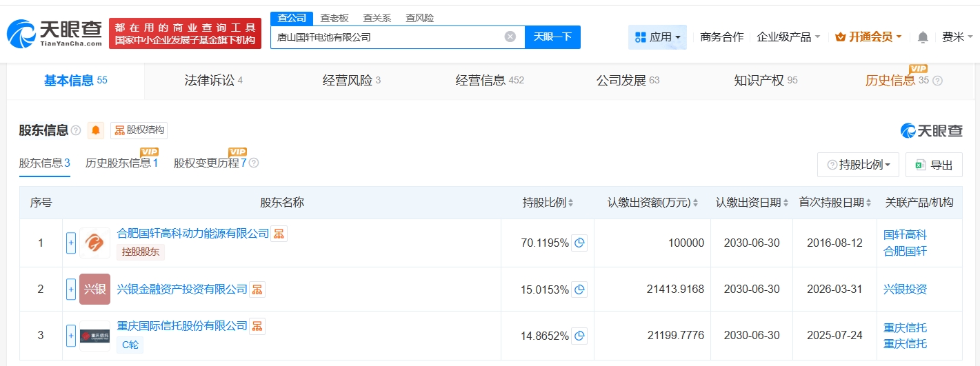
Task: Open notifications bell in top bar
Action: [x=923, y=37]
